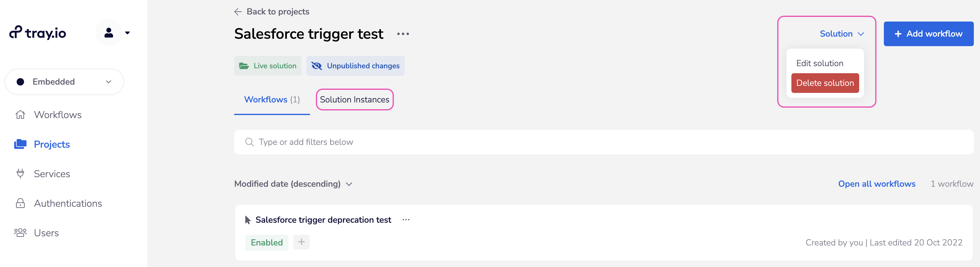Click the Enabled status badge
The image size is (980, 267).
(x=267, y=242)
